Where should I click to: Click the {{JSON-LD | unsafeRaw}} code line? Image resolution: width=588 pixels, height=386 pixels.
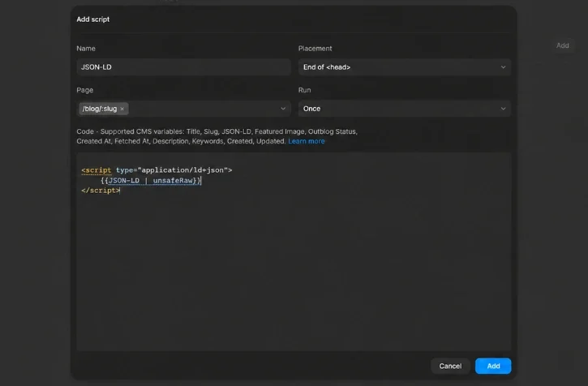pos(151,181)
